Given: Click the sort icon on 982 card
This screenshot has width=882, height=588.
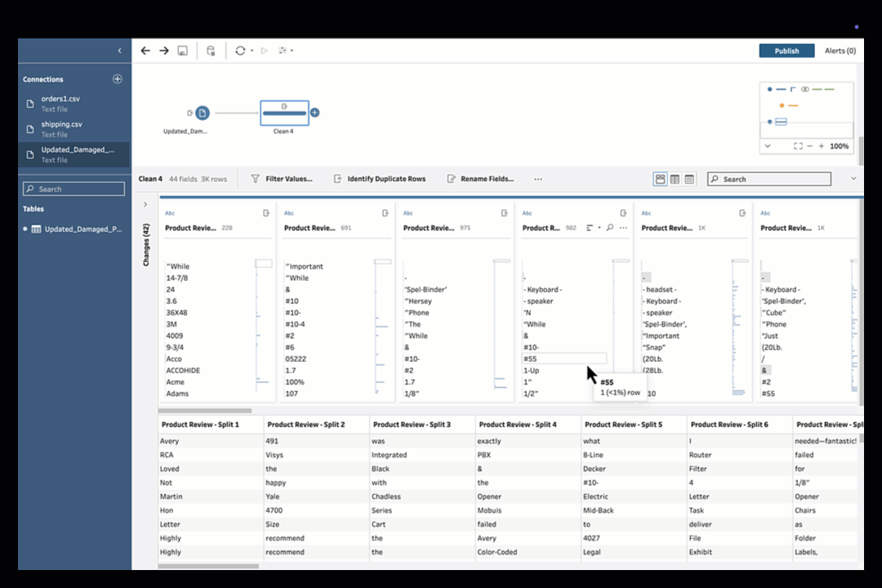Looking at the screenshot, I should 590,228.
